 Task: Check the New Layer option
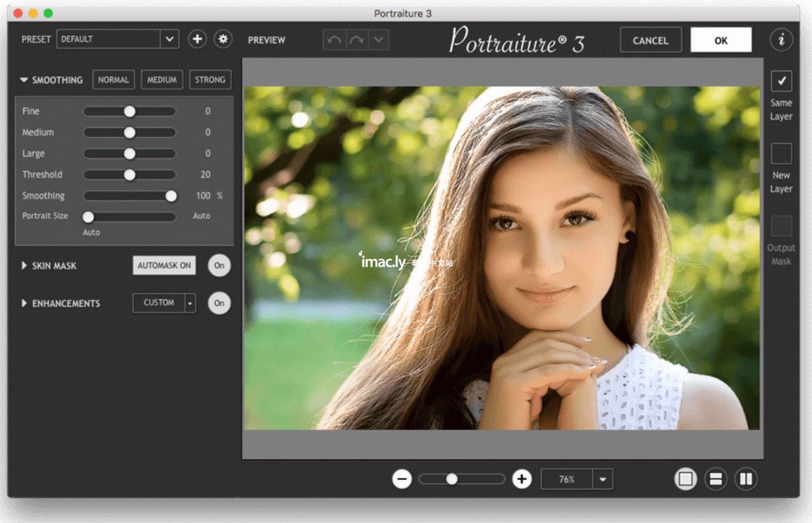pyautogui.click(x=781, y=153)
